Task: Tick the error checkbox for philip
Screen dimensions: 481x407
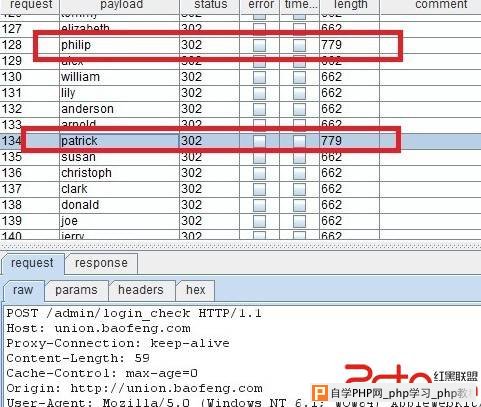Action: point(259,45)
